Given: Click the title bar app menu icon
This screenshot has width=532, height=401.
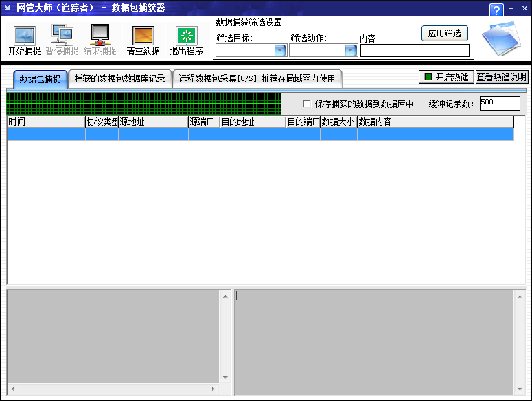Looking at the screenshot, I should pos(7,8).
